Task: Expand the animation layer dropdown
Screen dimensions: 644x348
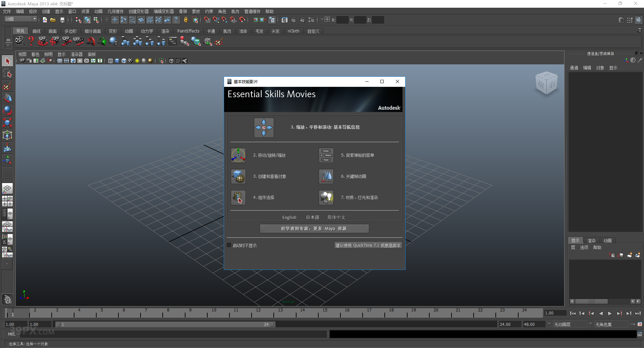Action: [549, 324]
